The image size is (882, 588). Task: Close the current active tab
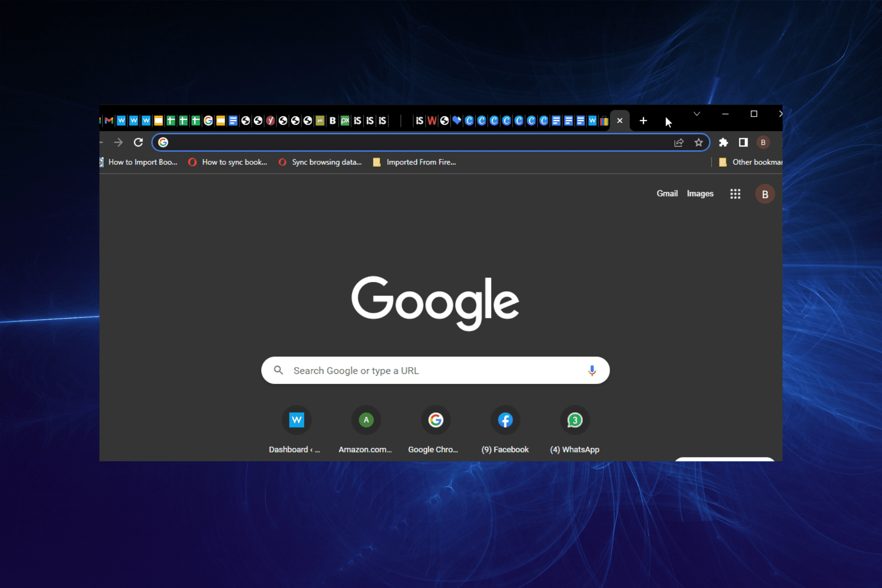click(x=620, y=121)
